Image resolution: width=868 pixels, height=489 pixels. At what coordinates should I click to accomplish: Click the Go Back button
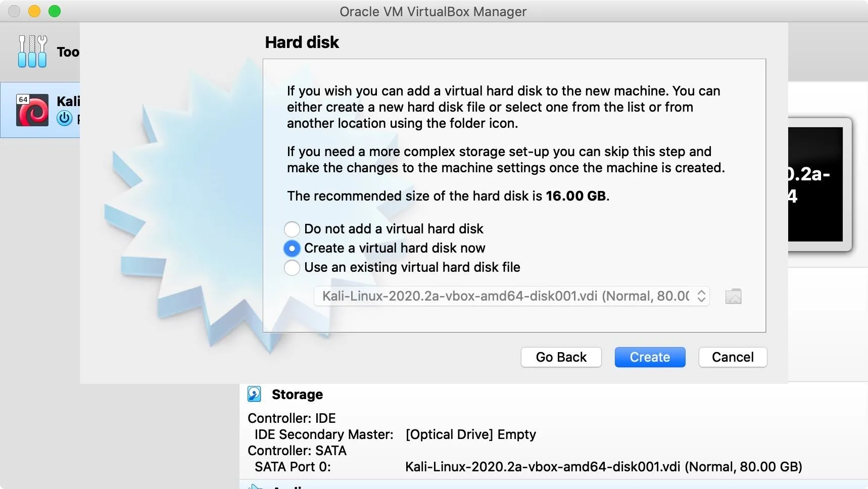[x=561, y=357]
